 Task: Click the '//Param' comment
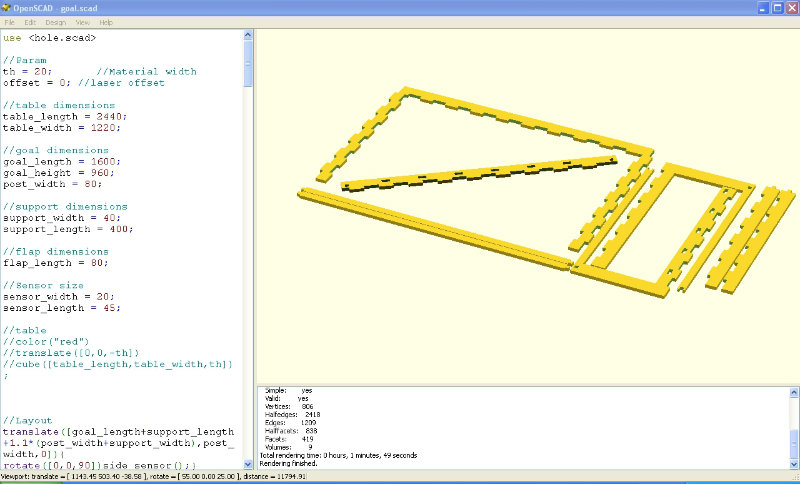click(24, 60)
